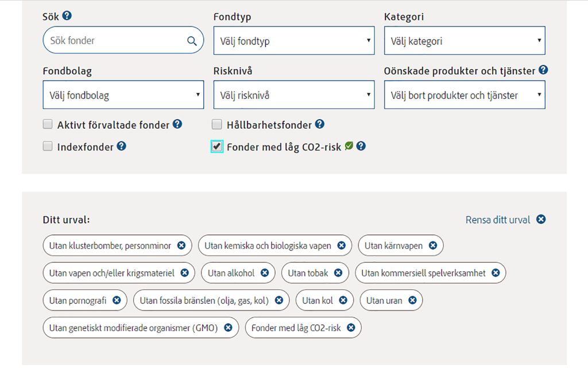
Task: Open the Välj fondtyp dropdown
Action: [x=294, y=41]
